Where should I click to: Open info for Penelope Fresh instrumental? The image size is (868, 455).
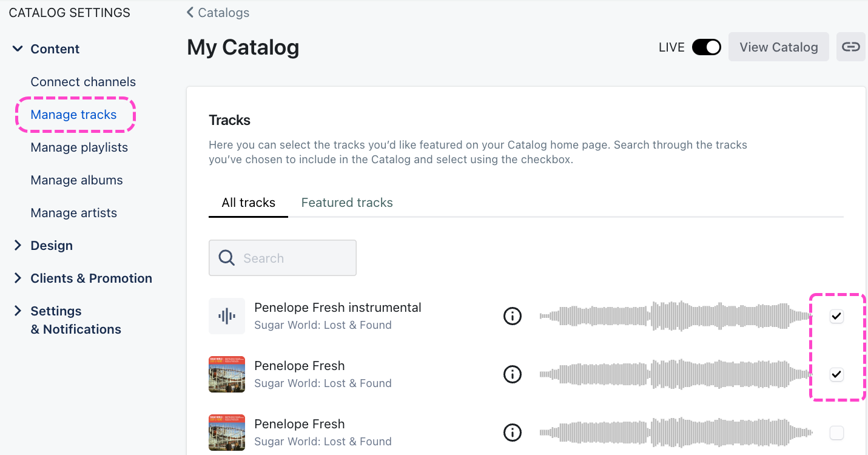coord(513,316)
